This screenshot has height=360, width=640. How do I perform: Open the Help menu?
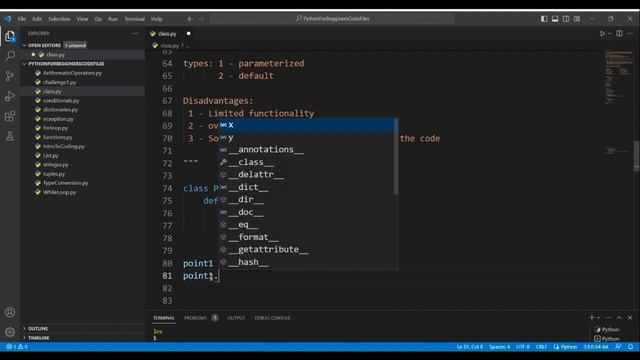pos(157,19)
